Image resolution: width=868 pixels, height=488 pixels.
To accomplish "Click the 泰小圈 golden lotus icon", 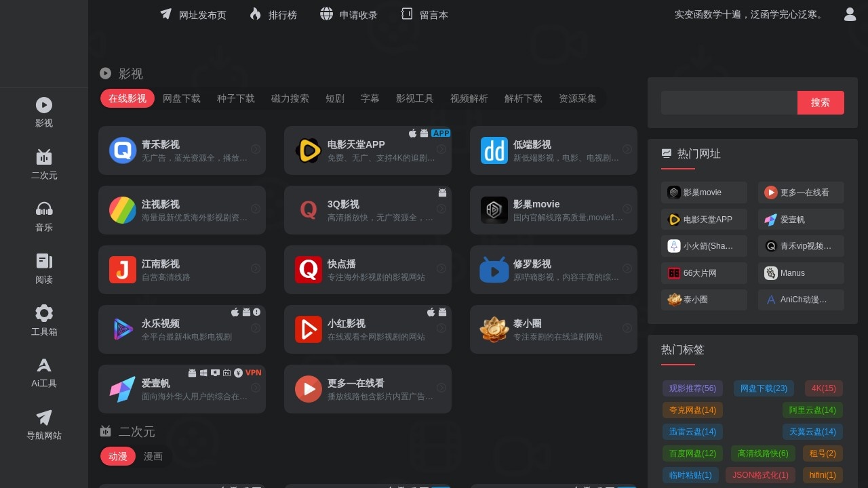I will 494,329.
